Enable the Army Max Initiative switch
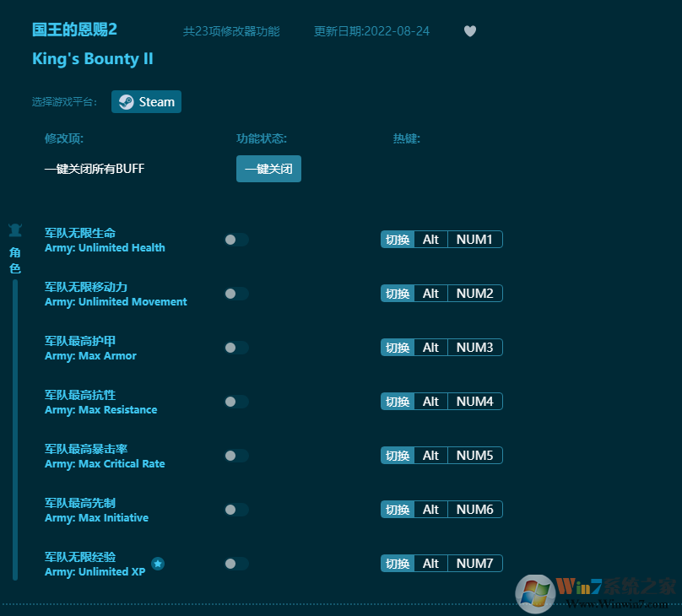Image resolution: width=682 pixels, height=616 pixels. click(235, 510)
